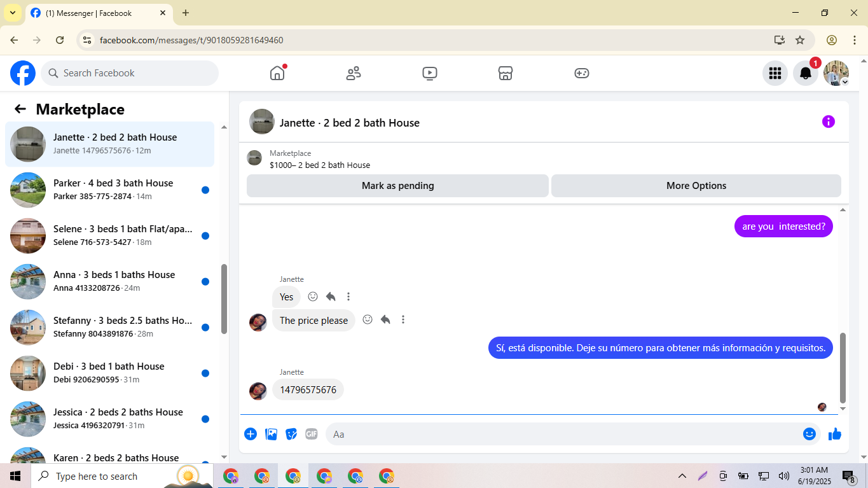
Task: Send a thumbs-up like
Action: pos(835,434)
